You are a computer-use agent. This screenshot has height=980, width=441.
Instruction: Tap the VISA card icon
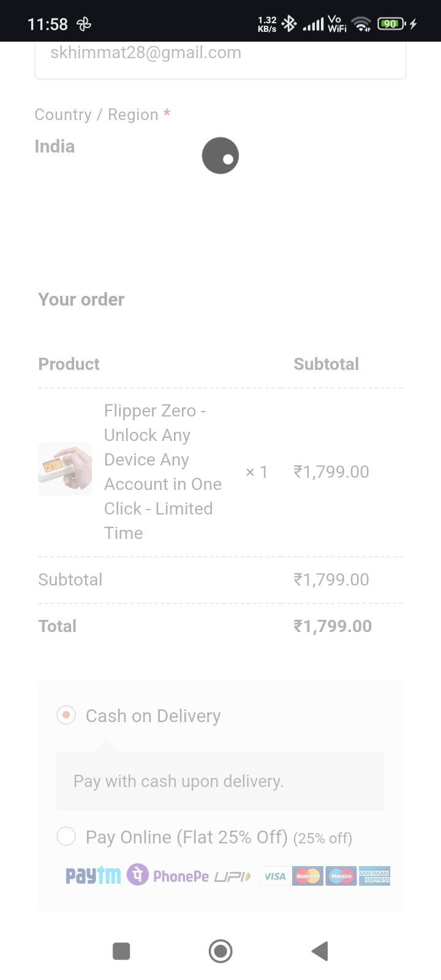(x=274, y=876)
